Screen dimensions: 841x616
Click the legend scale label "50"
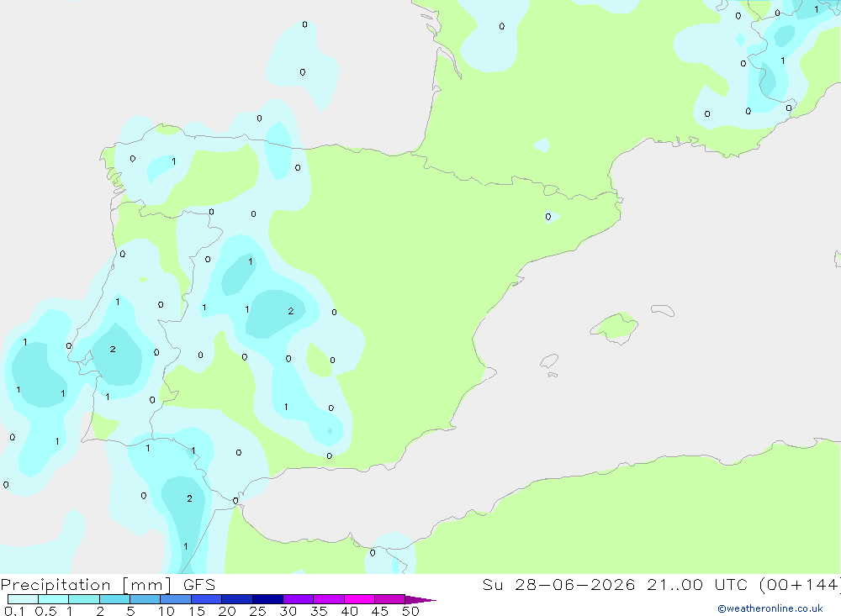410,611
